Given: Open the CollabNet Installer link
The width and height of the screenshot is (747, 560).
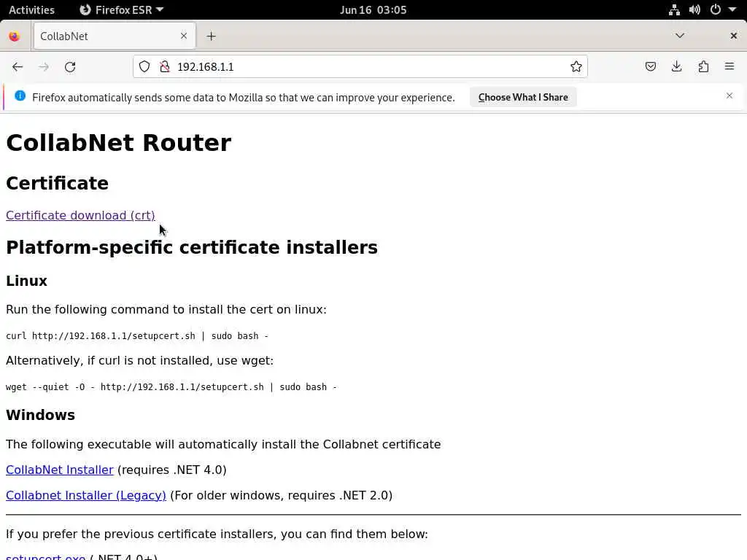Looking at the screenshot, I should (60, 470).
